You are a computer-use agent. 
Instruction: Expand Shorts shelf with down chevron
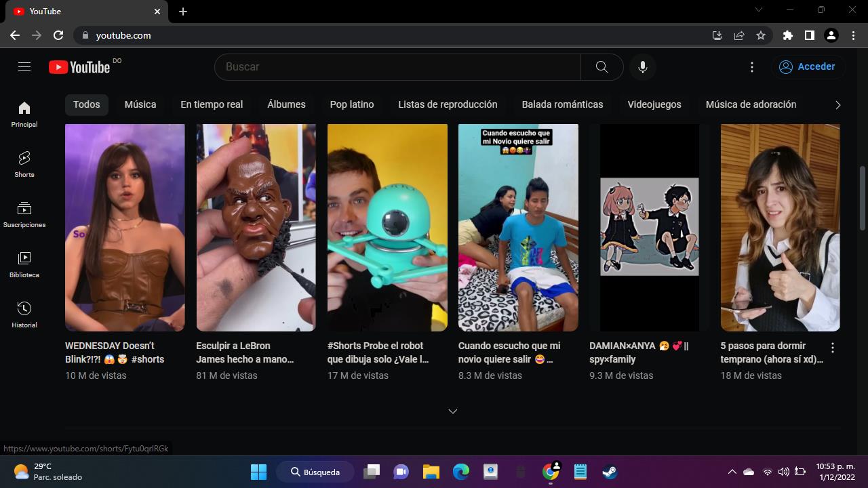tap(452, 411)
